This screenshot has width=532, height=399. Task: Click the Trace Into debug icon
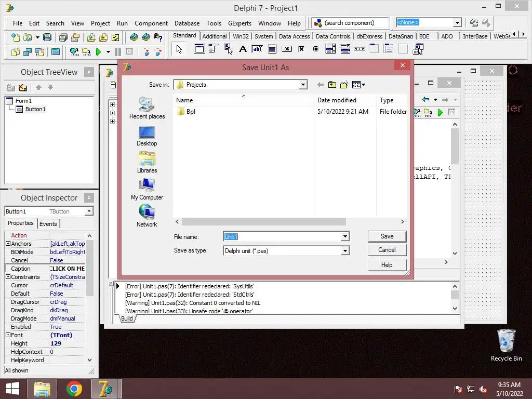[x=146, y=52]
